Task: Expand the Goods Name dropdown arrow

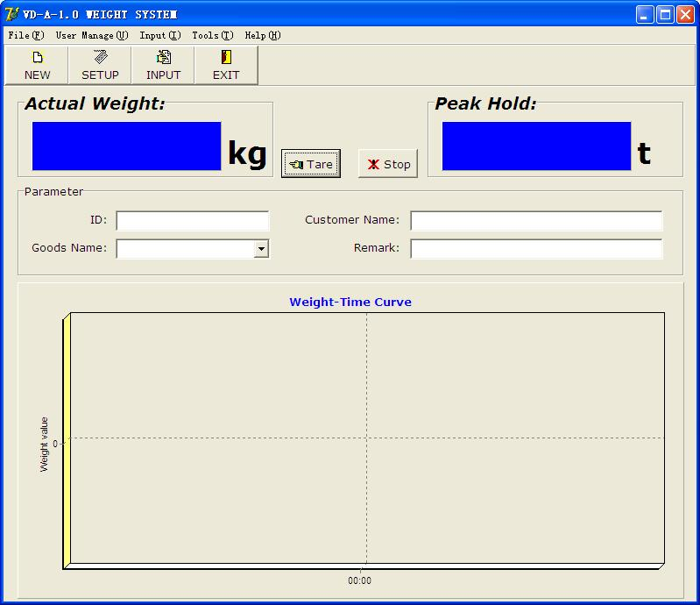Action: coord(261,249)
